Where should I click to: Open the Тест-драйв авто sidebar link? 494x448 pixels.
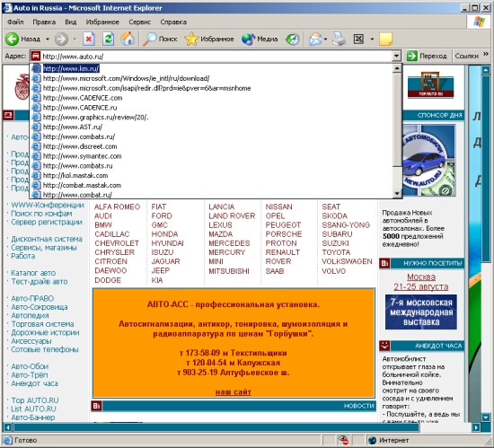(40, 281)
